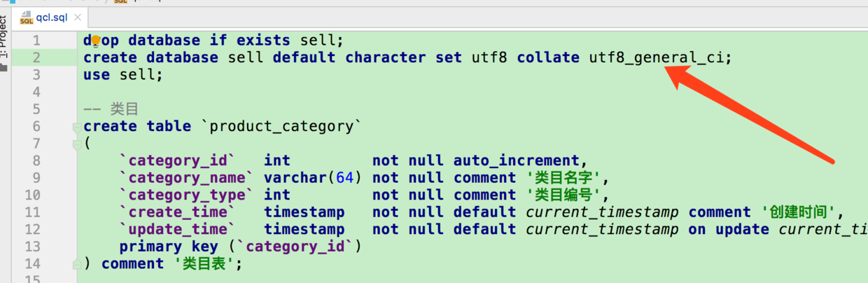The height and width of the screenshot is (283, 868).
Task: Click the number 64 in varchar
Action: pyautogui.click(x=344, y=178)
